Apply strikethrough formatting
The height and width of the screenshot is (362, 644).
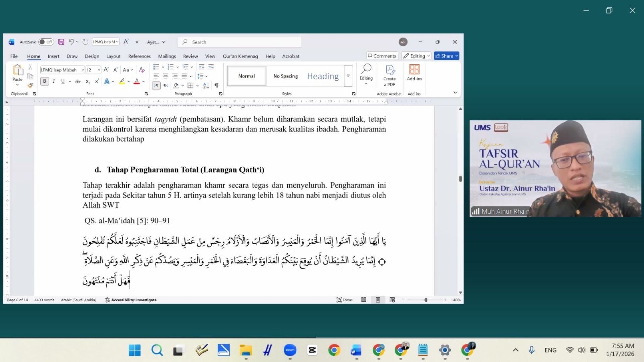pyautogui.click(x=78, y=81)
